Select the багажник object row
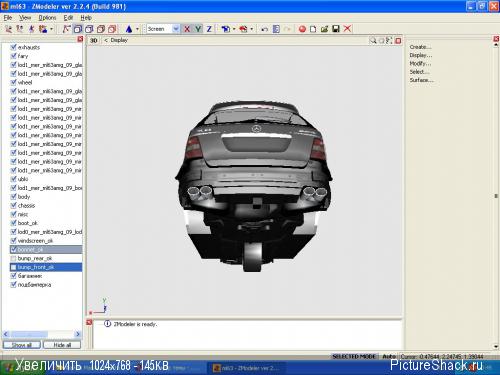The height and width of the screenshot is (375, 500). tap(46, 276)
